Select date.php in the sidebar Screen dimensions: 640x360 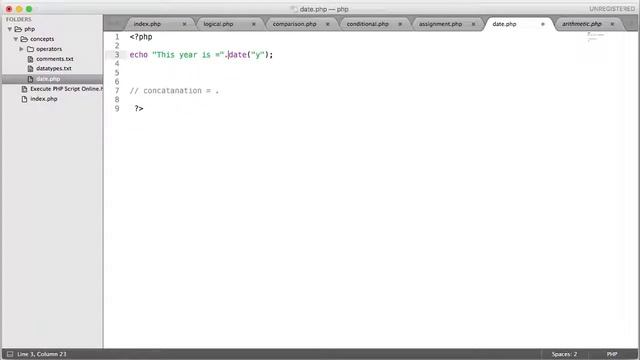pyautogui.click(x=48, y=79)
